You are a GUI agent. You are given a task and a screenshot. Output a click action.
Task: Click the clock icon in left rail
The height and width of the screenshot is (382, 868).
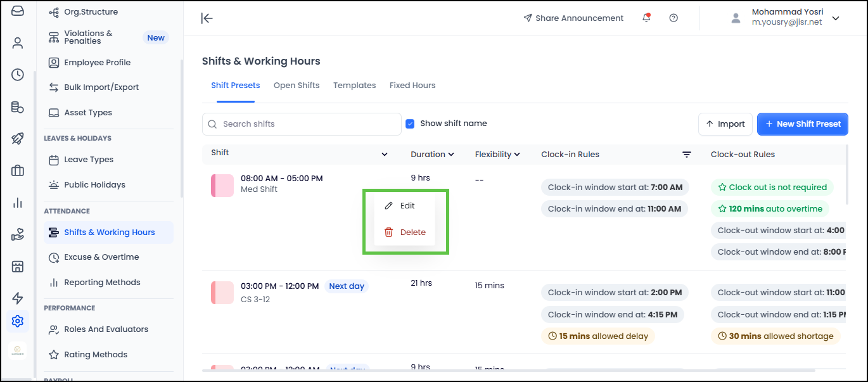tap(18, 75)
